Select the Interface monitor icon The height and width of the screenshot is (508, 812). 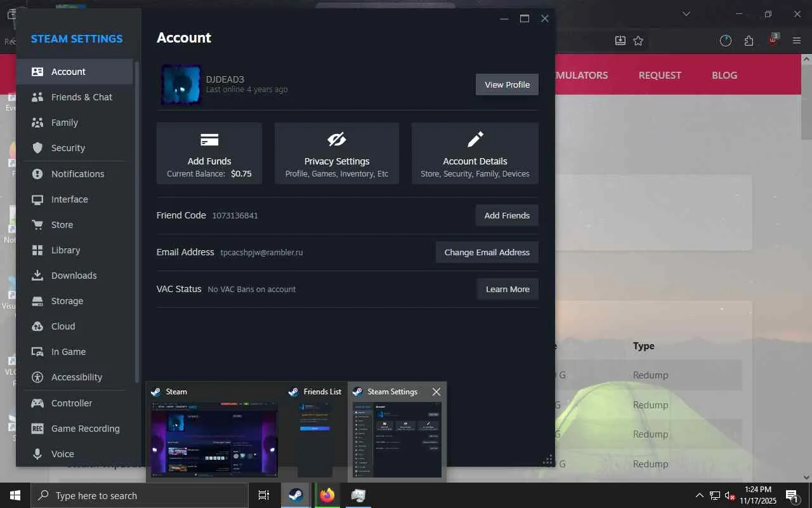(37, 199)
